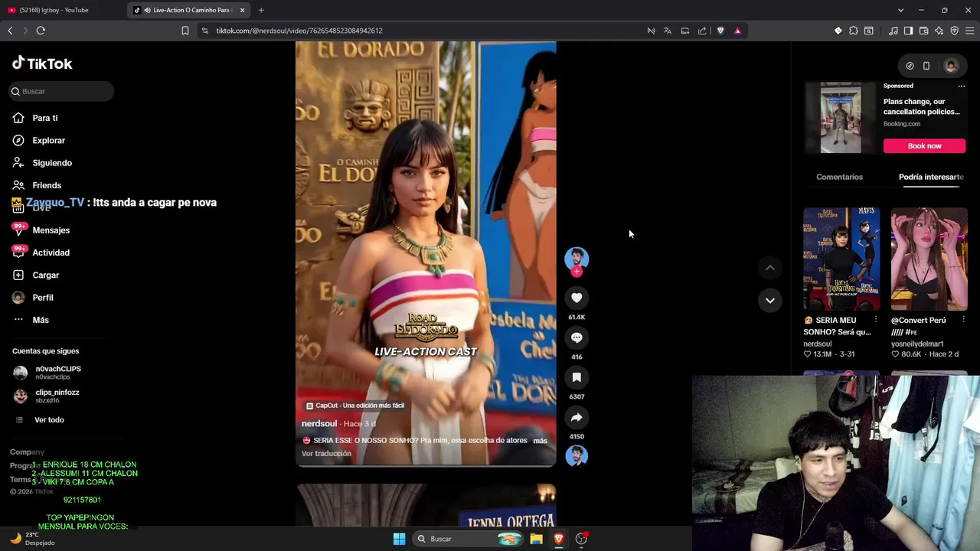The height and width of the screenshot is (551, 980).
Task: Open Hotel Transylvania suggested video thumbnail
Action: click(x=841, y=259)
